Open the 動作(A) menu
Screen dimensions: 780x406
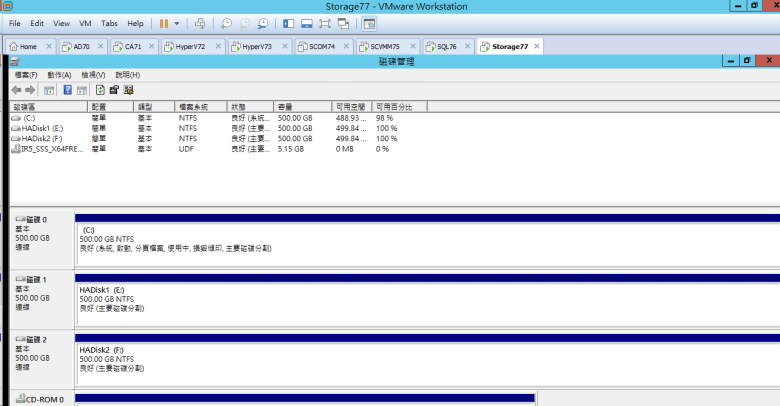[x=59, y=75]
